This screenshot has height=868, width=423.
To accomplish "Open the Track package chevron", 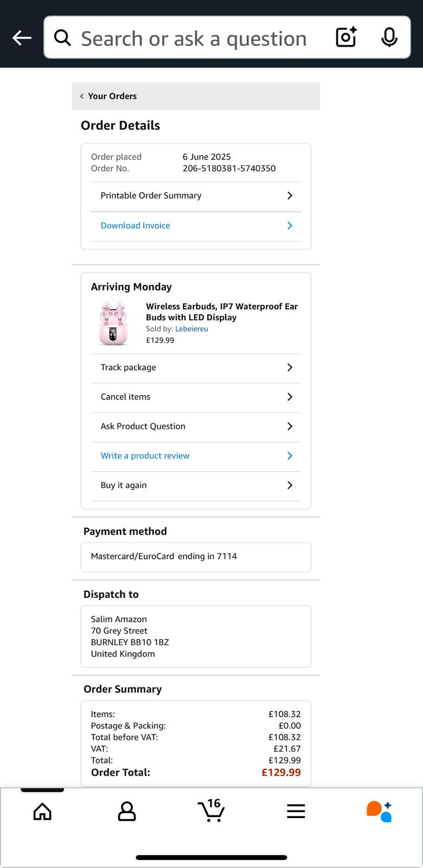I will pyautogui.click(x=290, y=367).
